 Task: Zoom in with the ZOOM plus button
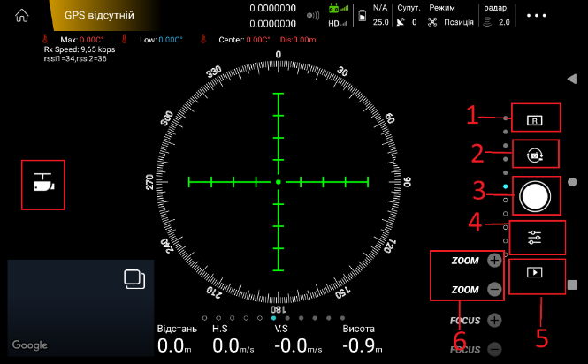pos(493,261)
